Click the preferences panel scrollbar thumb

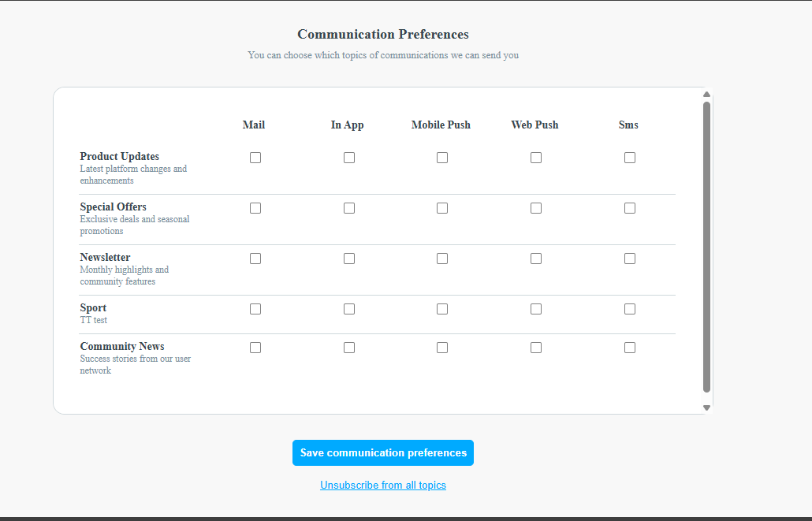706,247
